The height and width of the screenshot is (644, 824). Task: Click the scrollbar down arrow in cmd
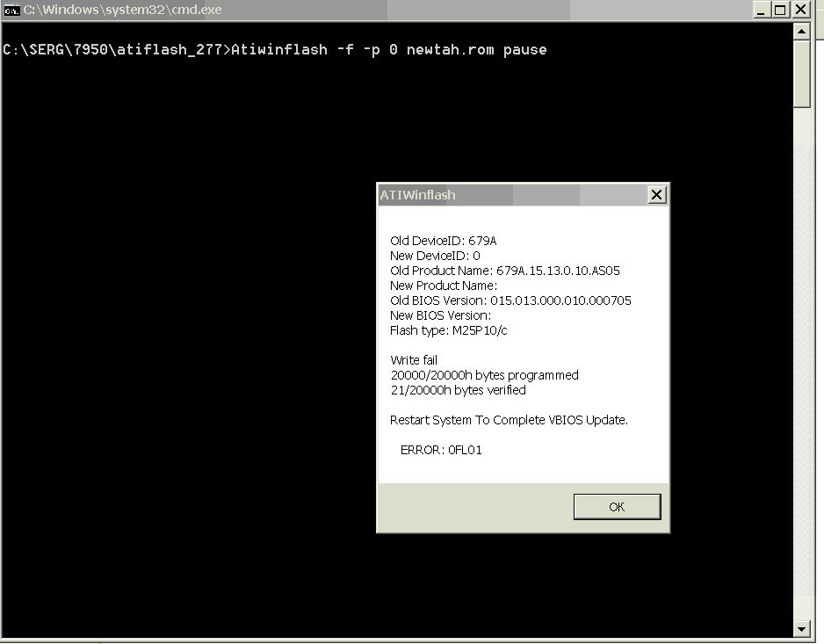click(x=801, y=628)
